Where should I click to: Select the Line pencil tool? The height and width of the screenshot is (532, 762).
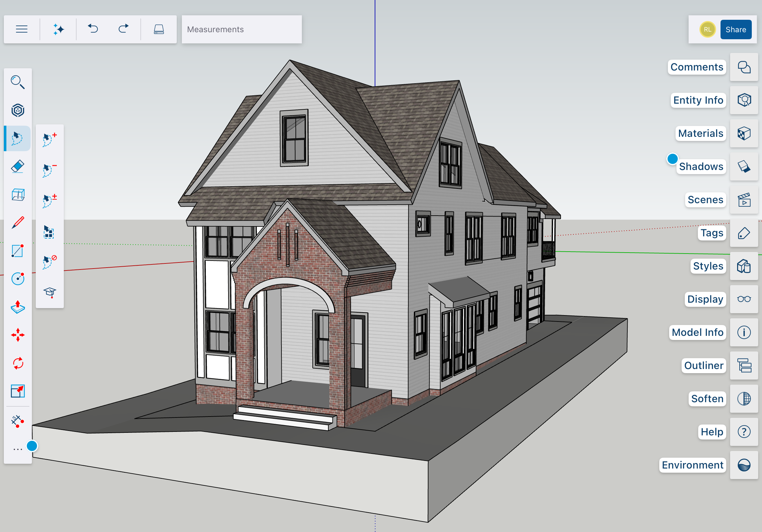point(18,222)
